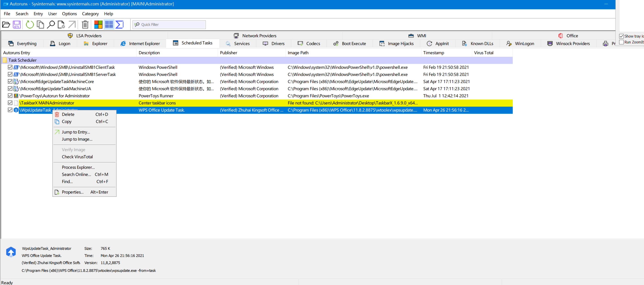The image size is (644, 285).
Task: Click the WpsUpdateTask entry blue icon
Action: click(x=16, y=110)
